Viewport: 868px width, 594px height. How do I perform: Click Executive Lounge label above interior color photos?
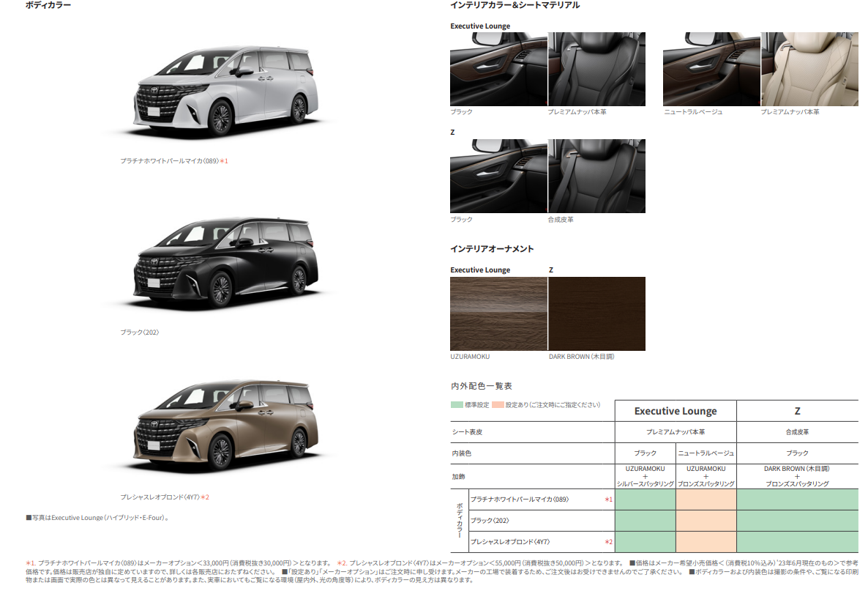[x=481, y=26]
